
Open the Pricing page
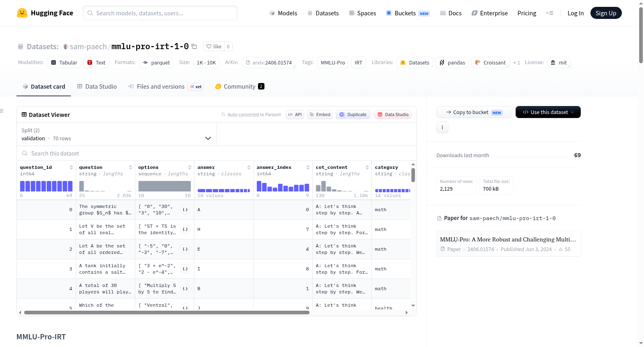point(526,13)
